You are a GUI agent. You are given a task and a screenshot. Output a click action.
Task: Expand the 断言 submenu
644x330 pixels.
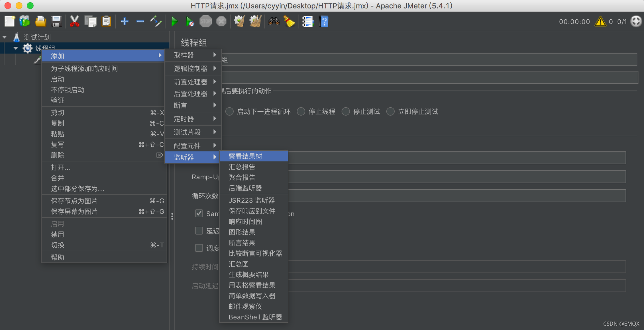pos(193,105)
